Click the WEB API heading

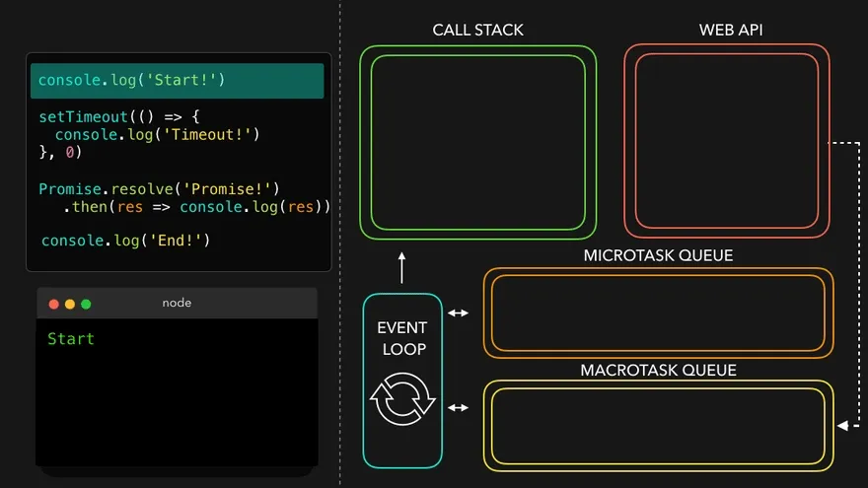coord(731,30)
